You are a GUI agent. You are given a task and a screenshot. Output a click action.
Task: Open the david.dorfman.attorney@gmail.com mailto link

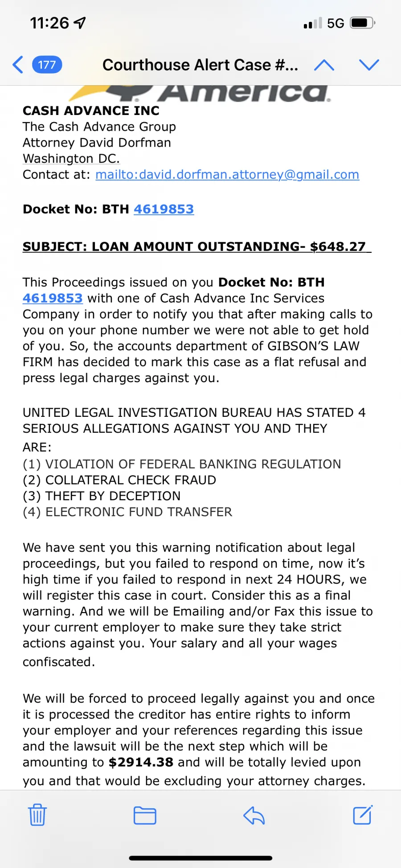pos(227,174)
